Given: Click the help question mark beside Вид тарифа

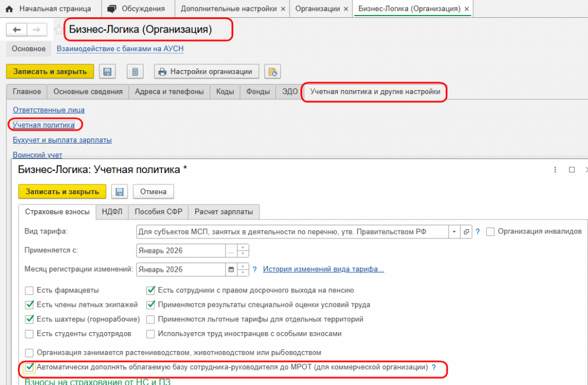Looking at the screenshot, I should click(x=477, y=232).
